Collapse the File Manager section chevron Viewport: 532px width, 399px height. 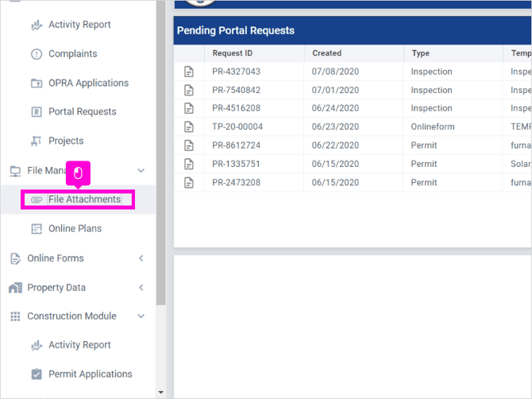pyautogui.click(x=141, y=170)
